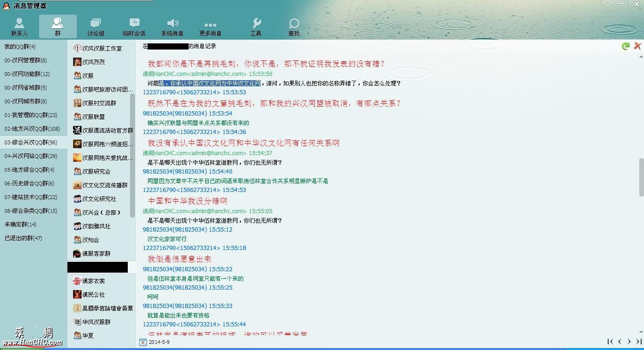
Task: Open the 更多消息 menu
Action: pyautogui.click(x=210, y=27)
